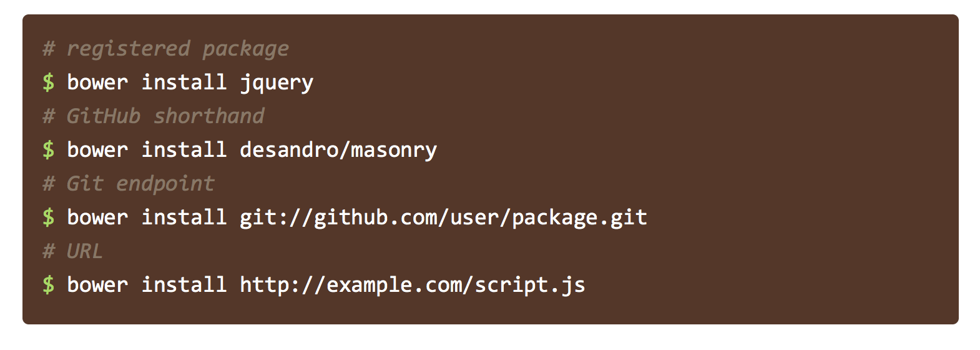This screenshot has width=980, height=350.
Task: Click 'bower' in the git:// command line
Action: coord(97,217)
